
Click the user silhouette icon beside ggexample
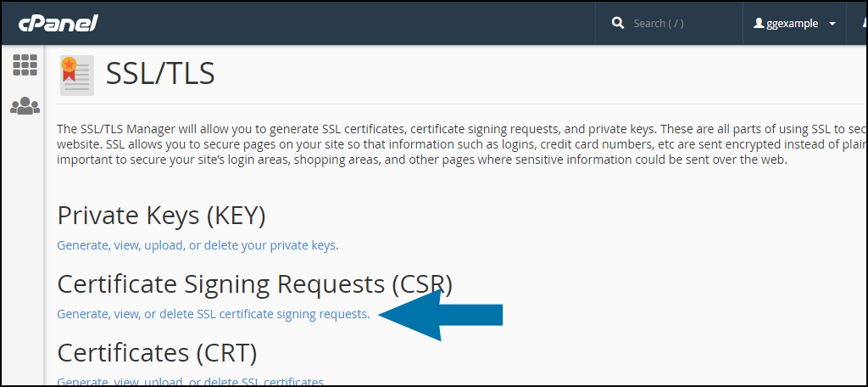759,24
